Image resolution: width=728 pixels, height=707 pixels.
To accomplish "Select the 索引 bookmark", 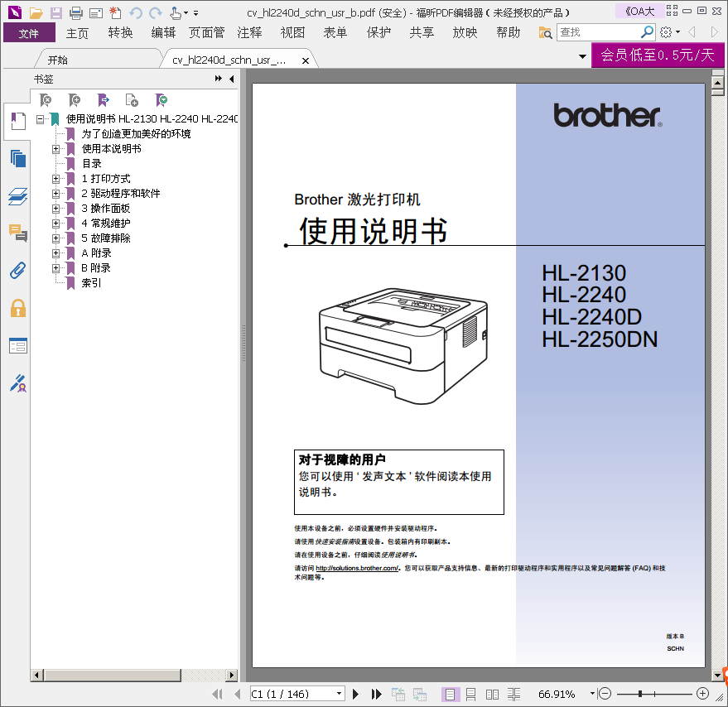I will pyautogui.click(x=91, y=282).
